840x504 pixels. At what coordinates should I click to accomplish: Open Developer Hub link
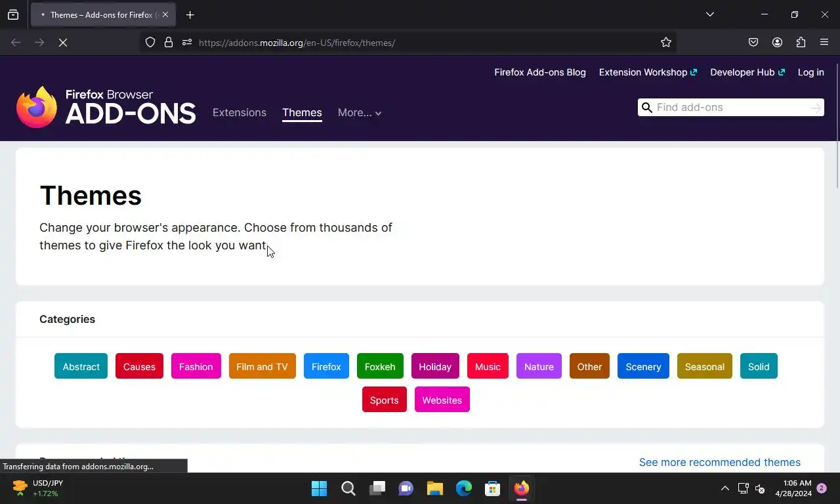[747, 72]
